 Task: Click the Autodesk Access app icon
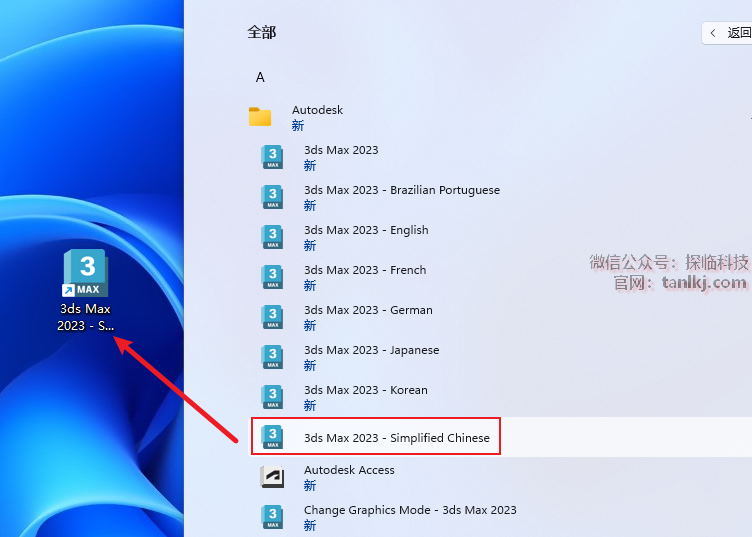(x=272, y=477)
